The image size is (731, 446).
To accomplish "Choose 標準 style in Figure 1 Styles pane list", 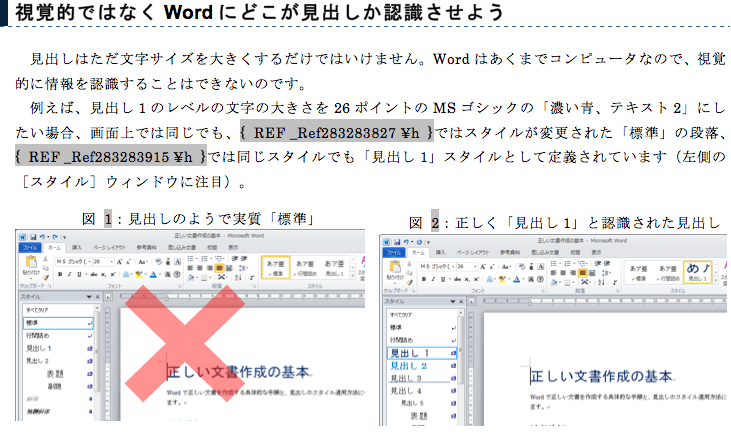I will click(58, 323).
